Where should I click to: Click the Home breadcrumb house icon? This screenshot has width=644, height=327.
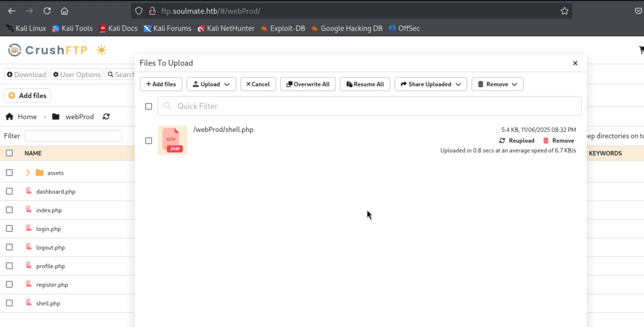coord(10,117)
